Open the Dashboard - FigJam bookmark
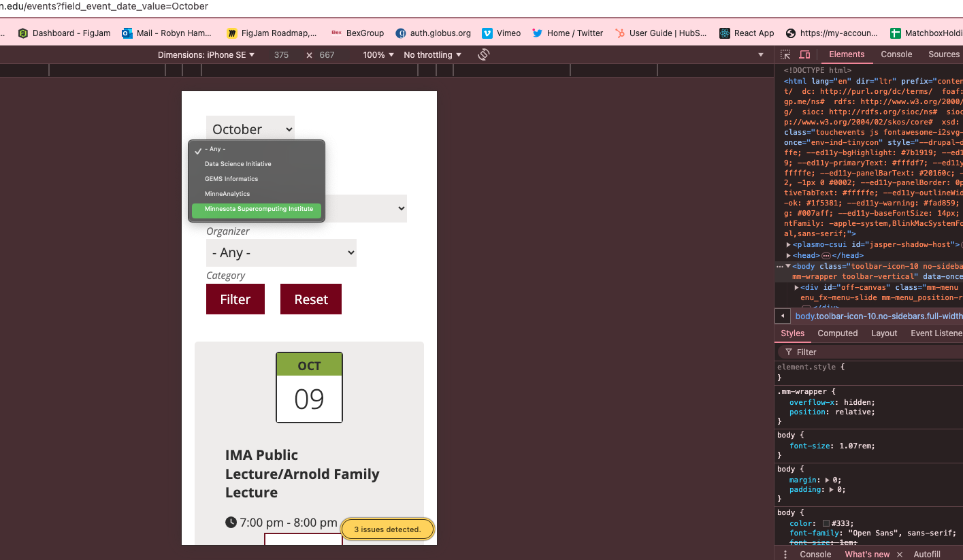 pos(64,33)
